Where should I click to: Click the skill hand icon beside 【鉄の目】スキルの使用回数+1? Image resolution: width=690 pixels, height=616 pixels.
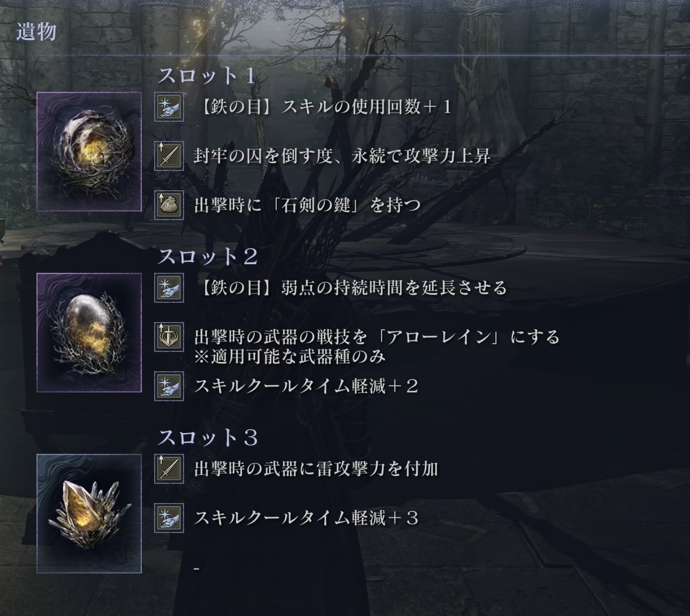[169, 106]
